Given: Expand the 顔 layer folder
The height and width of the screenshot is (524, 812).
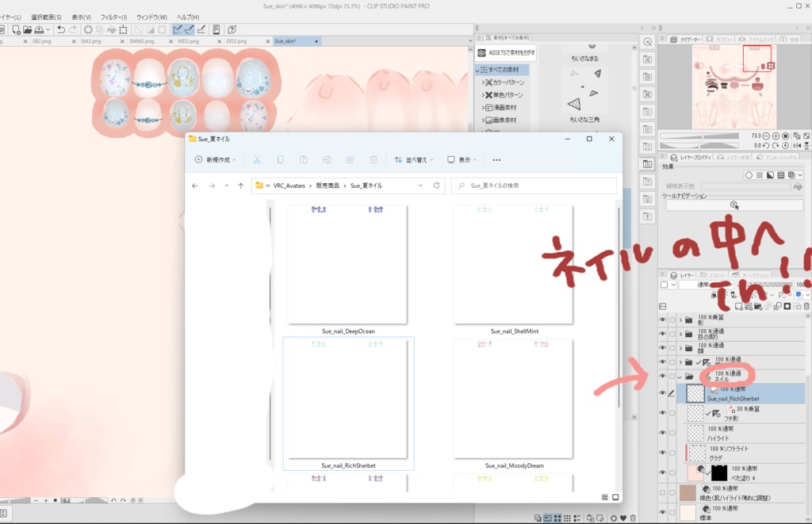Looking at the screenshot, I should click(680, 347).
